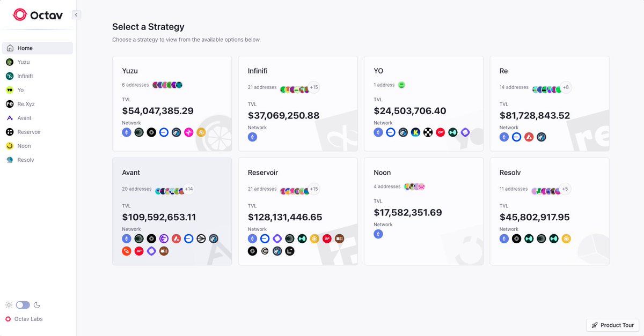Viewport: 644px width, 336px height.
Task: Expand the +5 addresses badge on Resolv
Action: 565,189
